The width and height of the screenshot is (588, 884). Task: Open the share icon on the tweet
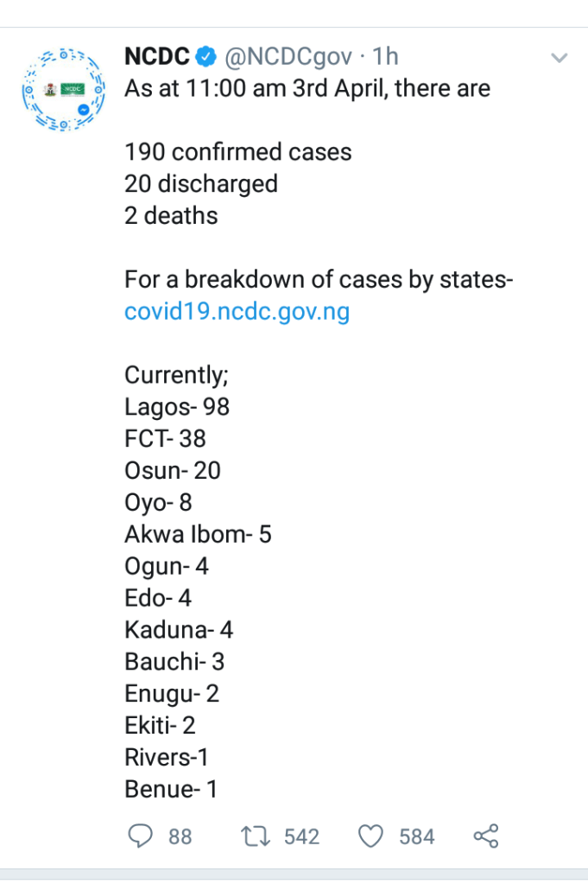coord(486,836)
